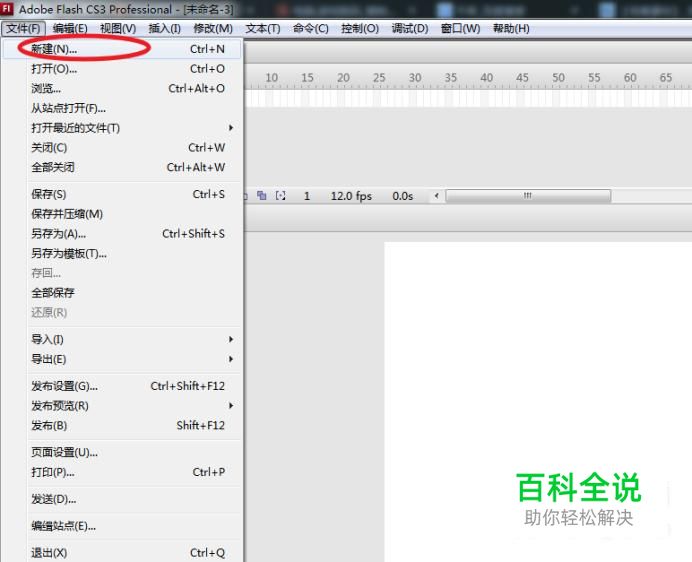Choose 全部关闭 menu entry
Image resolution: width=692 pixels, height=562 pixels.
122,167
